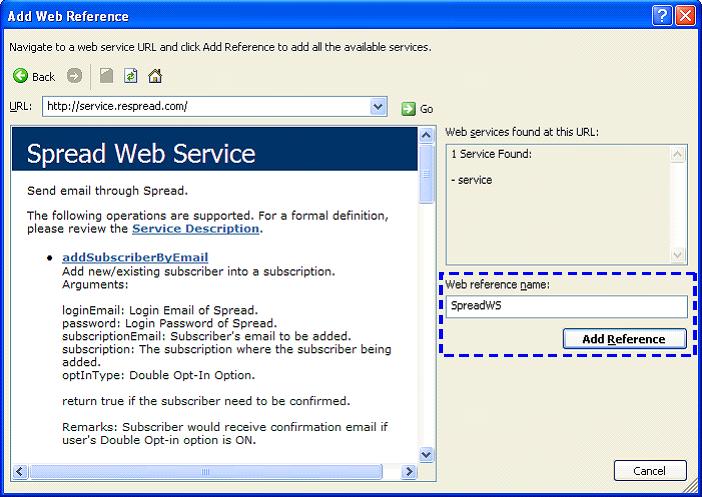Click the 'Spread Web Service' heading
Viewport: 702px width, 497px height.
(141, 153)
